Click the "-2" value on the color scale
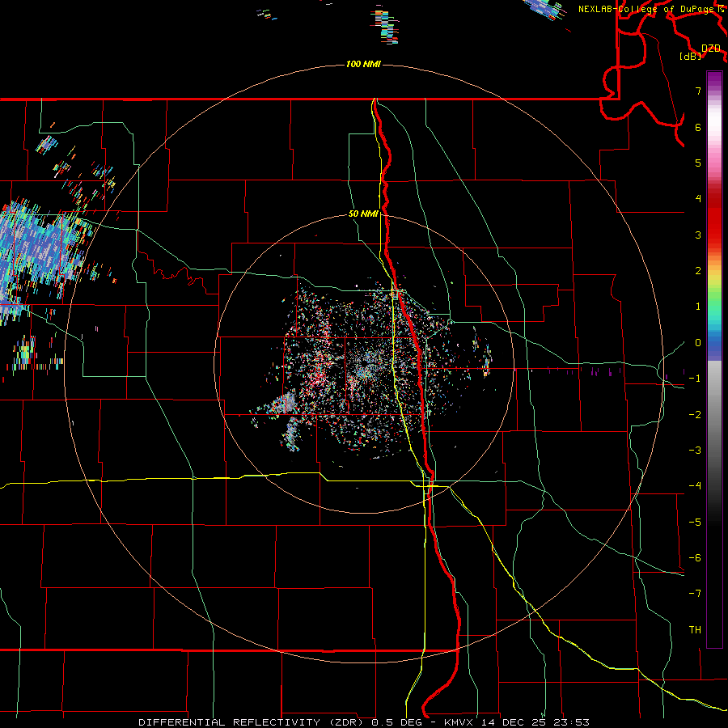This screenshot has height=728, width=728. point(695,415)
